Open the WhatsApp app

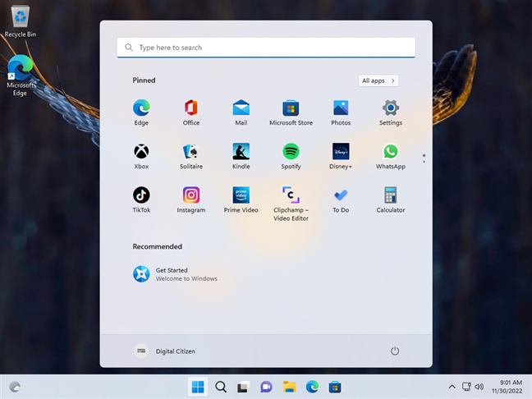coord(391,157)
